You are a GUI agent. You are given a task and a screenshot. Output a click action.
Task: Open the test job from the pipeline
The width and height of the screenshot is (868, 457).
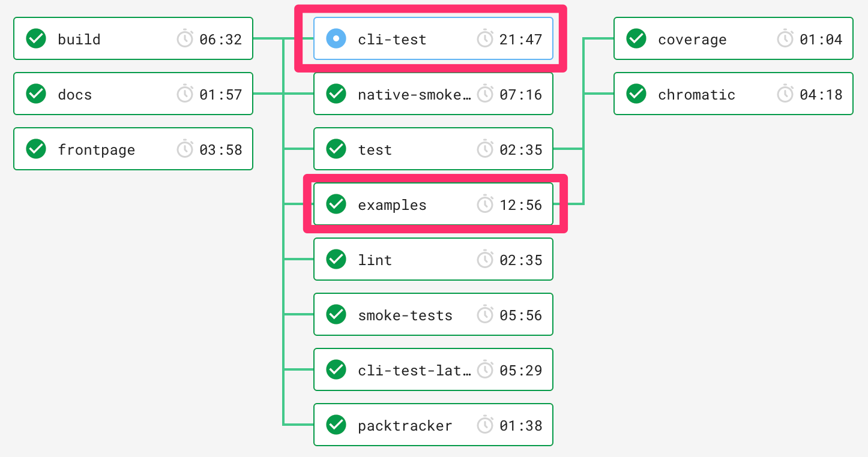coord(433,149)
